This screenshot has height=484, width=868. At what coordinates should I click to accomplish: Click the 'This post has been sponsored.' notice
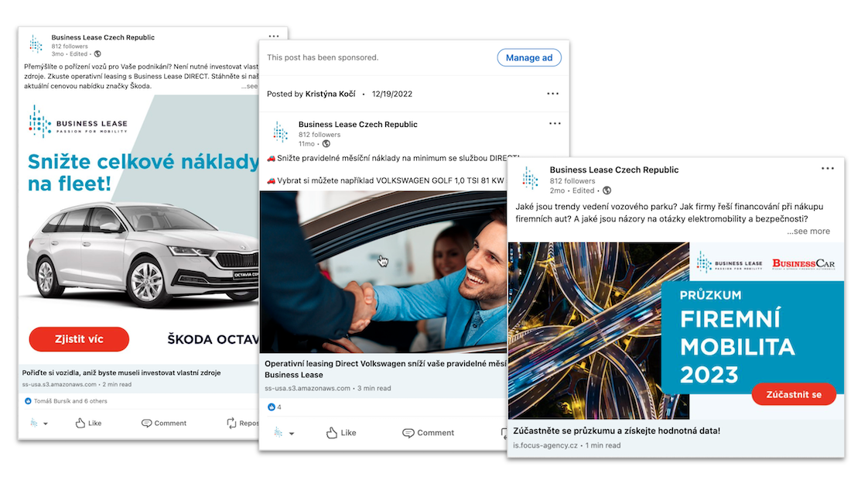tap(323, 57)
